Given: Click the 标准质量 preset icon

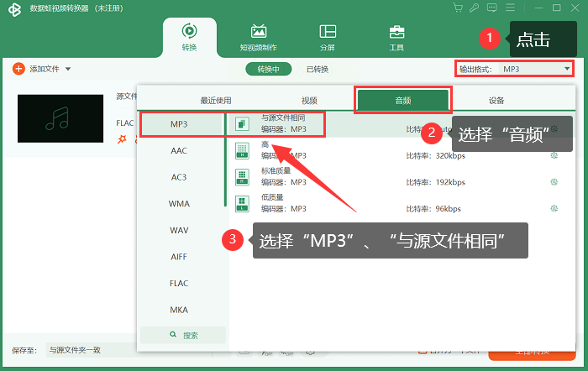Looking at the screenshot, I should pos(242,177).
